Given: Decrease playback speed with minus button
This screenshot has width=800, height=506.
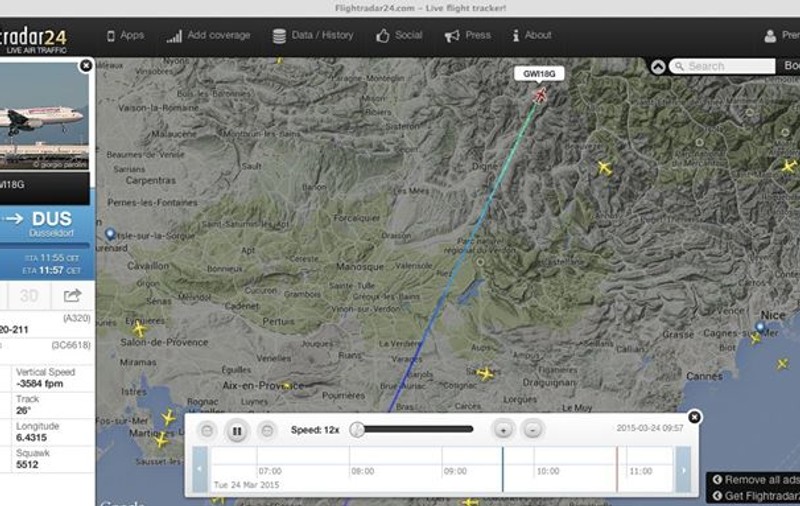Looking at the screenshot, I should [x=532, y=430].
